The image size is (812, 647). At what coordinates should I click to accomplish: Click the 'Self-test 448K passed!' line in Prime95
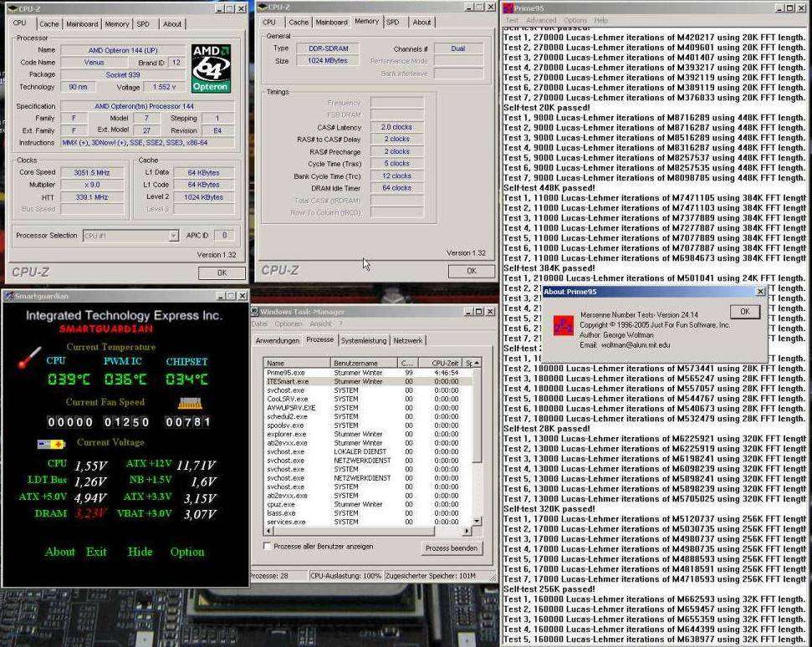(x=549, y=188)
